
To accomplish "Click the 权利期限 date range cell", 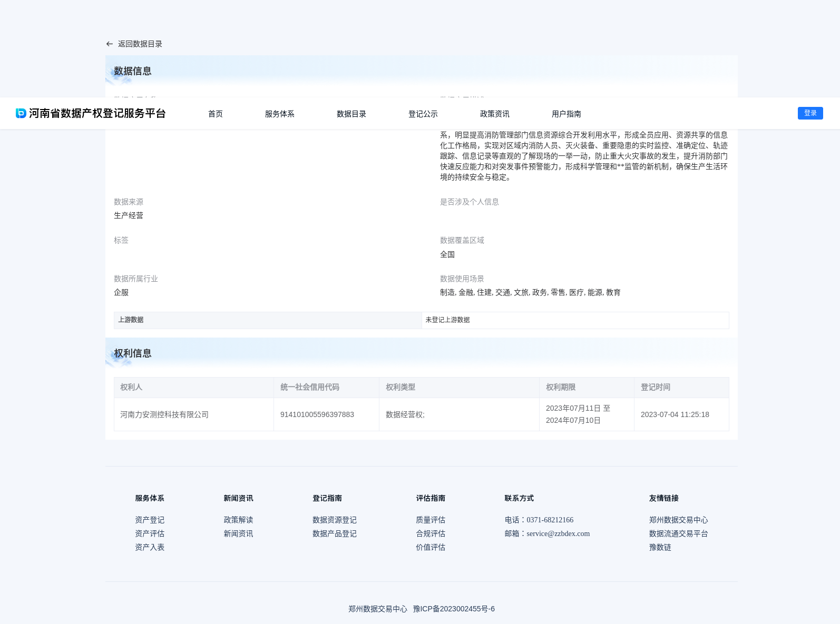I will 587,414.
